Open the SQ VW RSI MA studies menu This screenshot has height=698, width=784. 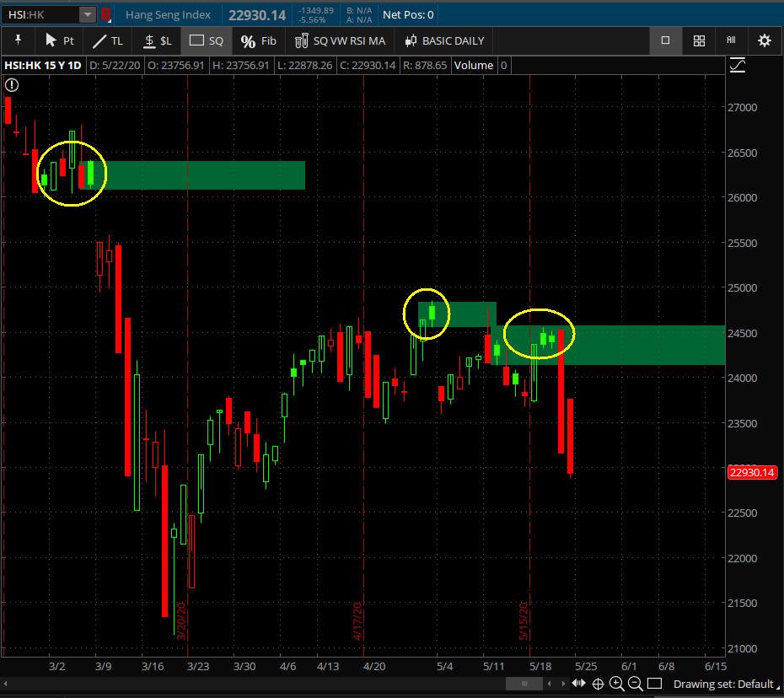pyautogui.click(x=340, y=40)
